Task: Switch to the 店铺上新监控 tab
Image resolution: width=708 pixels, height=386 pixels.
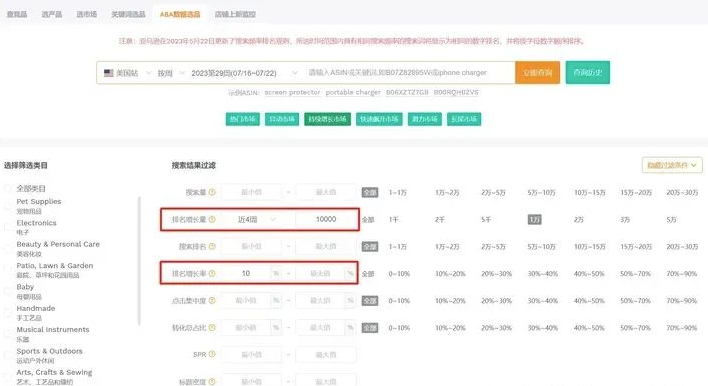Action: pos(235,14)
